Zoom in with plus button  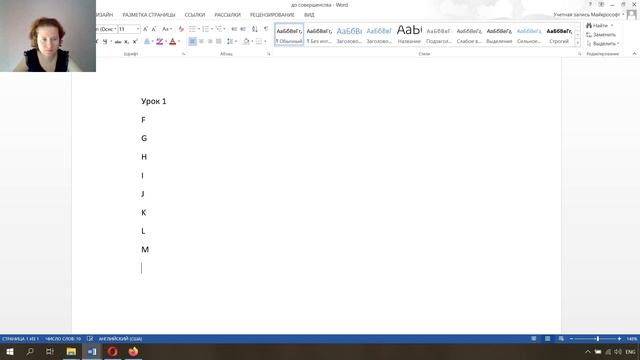pyautogui.click(x=619, y=339)
